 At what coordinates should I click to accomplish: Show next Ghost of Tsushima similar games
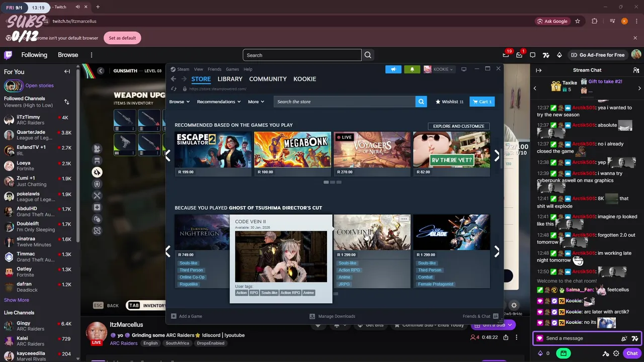coord(497,251)
